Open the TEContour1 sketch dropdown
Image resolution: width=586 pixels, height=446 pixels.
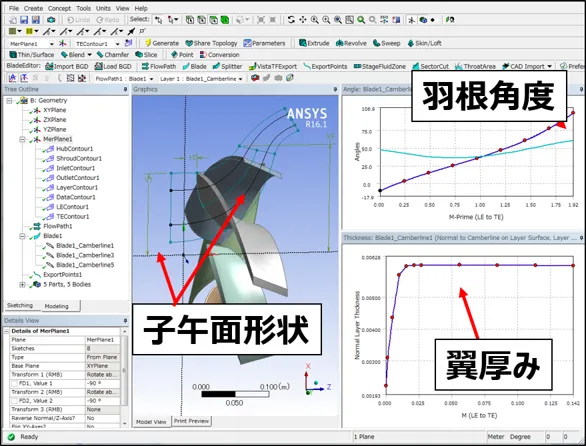click(117, 44)
